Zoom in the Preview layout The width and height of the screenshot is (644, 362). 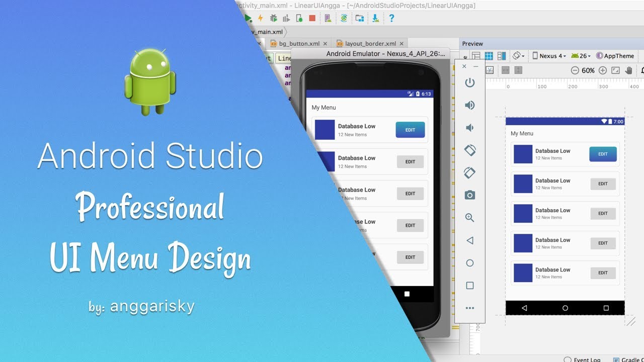click(603, 70)
